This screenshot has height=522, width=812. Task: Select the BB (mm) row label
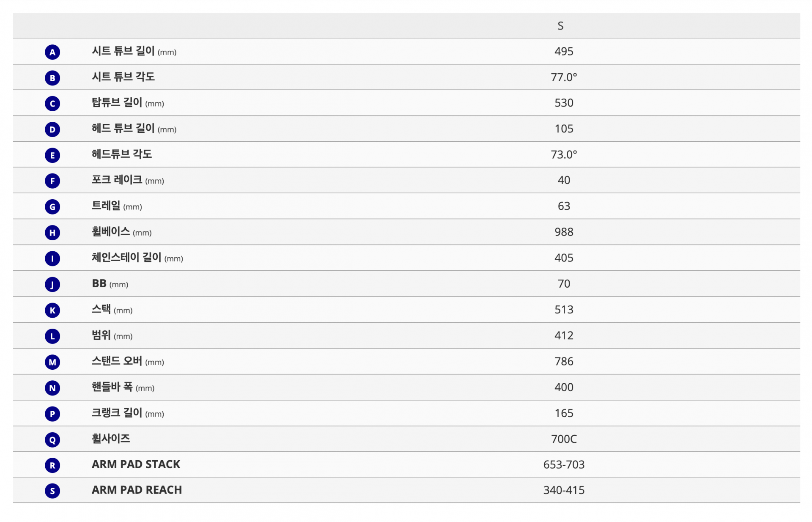(110, 284)
